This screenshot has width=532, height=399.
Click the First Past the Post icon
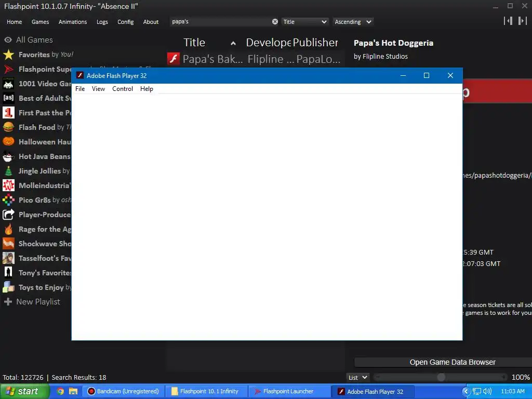8,113
